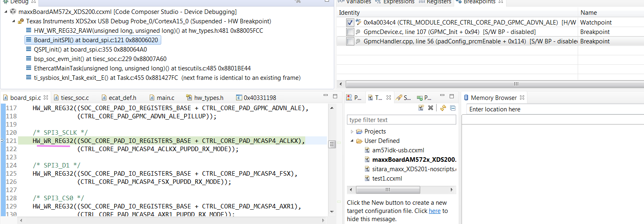Screen dimensions: 644x224
Task: Click the User Defined folder icon
Action: coord(359,141)
